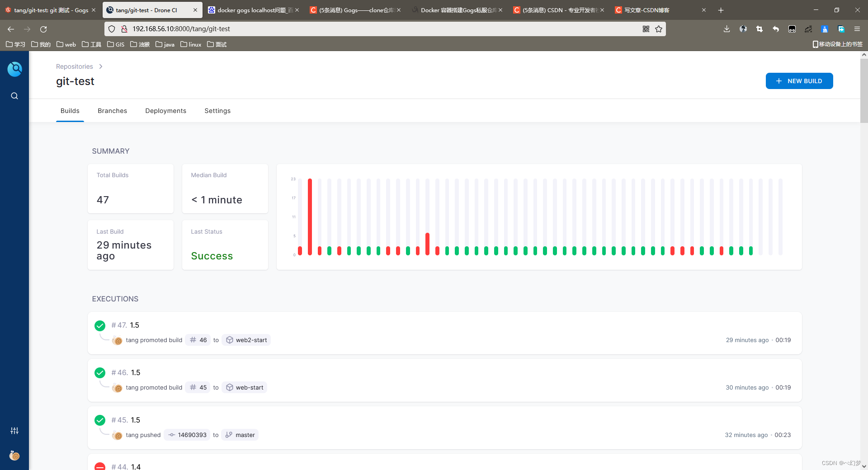This screenshot has width=868, height=470.
Task: Open the repository Settings tab
Action: [x=217, y=111]
